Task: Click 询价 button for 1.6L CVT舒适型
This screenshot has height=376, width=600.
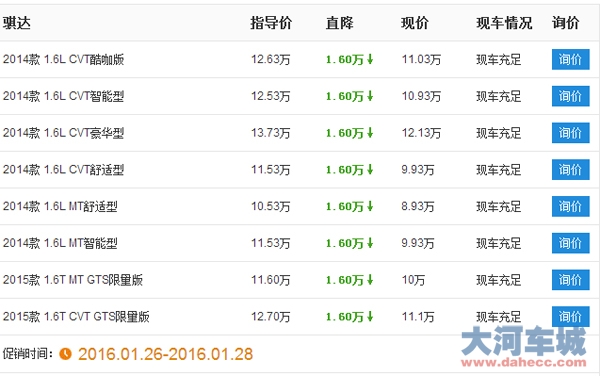Action: click(570, 169)
